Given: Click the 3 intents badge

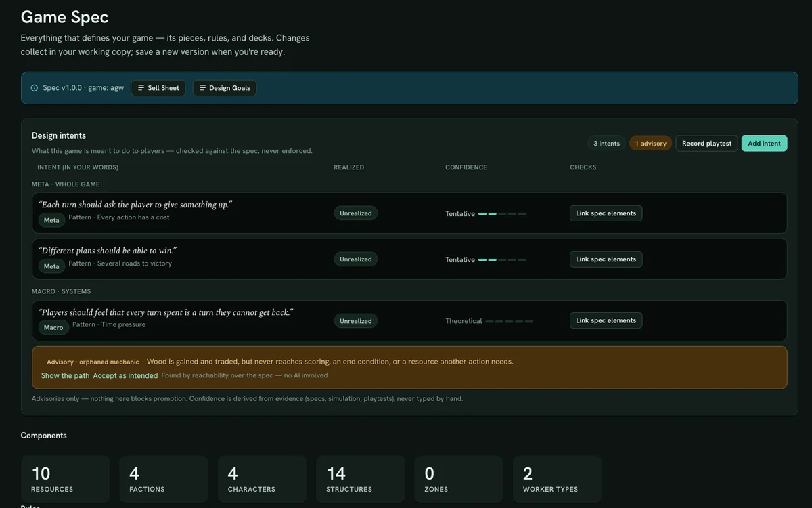Looking at the screenshot, I should click(606, 144).
